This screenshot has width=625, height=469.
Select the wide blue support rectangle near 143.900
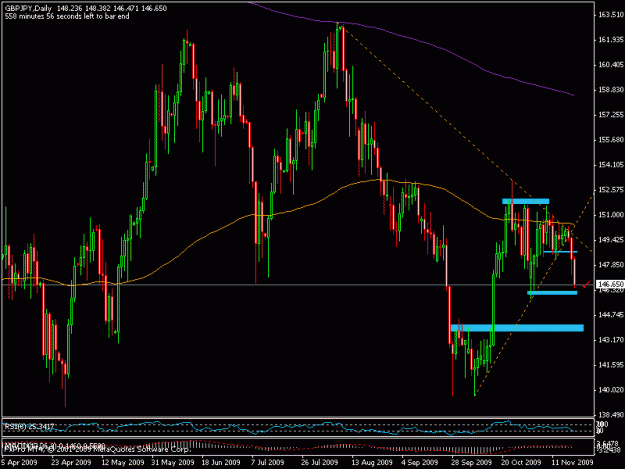coord(517,328)
